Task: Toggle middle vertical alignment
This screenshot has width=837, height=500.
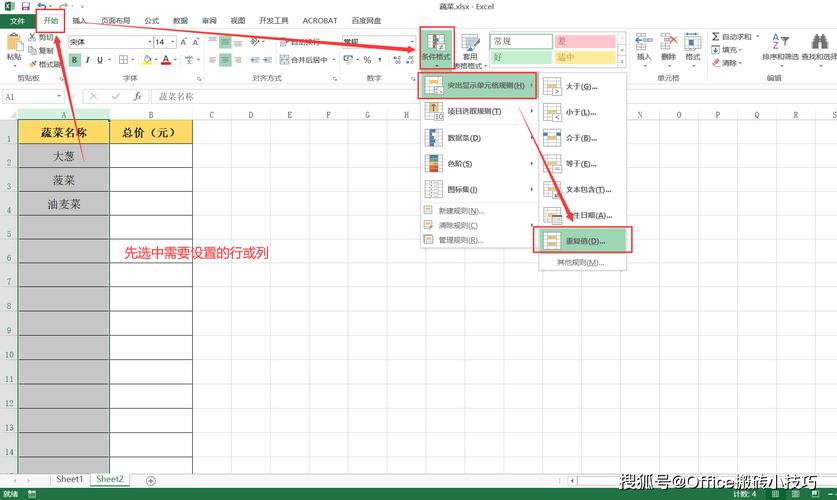Action: pyautogui.click(x=225, y=42)
